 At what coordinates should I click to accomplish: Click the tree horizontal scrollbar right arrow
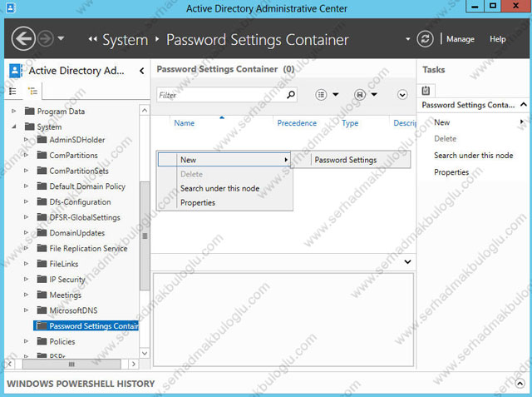point(134,364)
